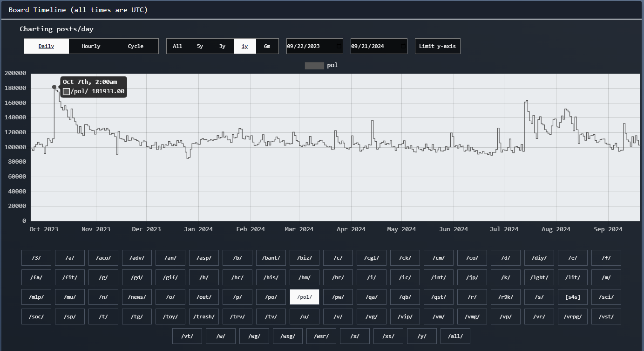Choose the /all/ boards button
644x351 pixels.
tap(455, 336)
